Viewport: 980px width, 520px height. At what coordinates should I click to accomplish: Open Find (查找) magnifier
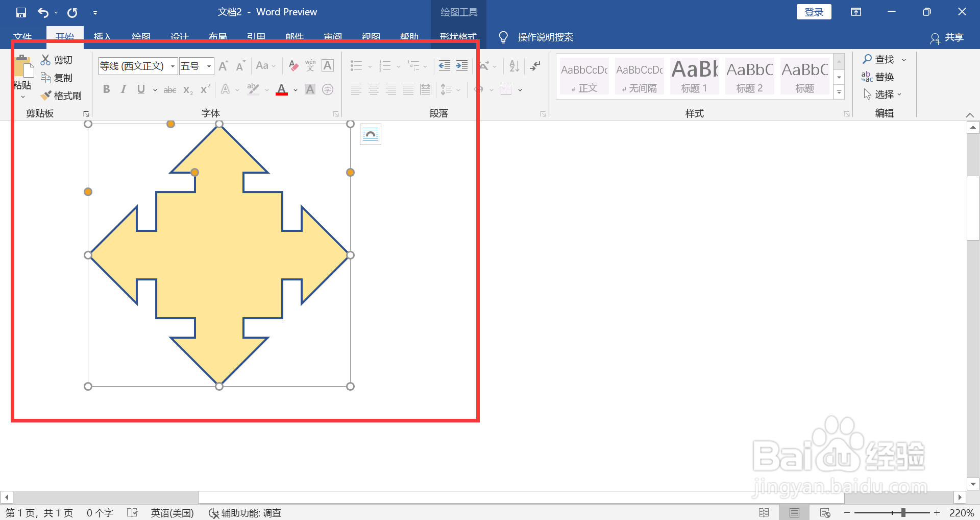pyautogui.click(x=878, y=59)
